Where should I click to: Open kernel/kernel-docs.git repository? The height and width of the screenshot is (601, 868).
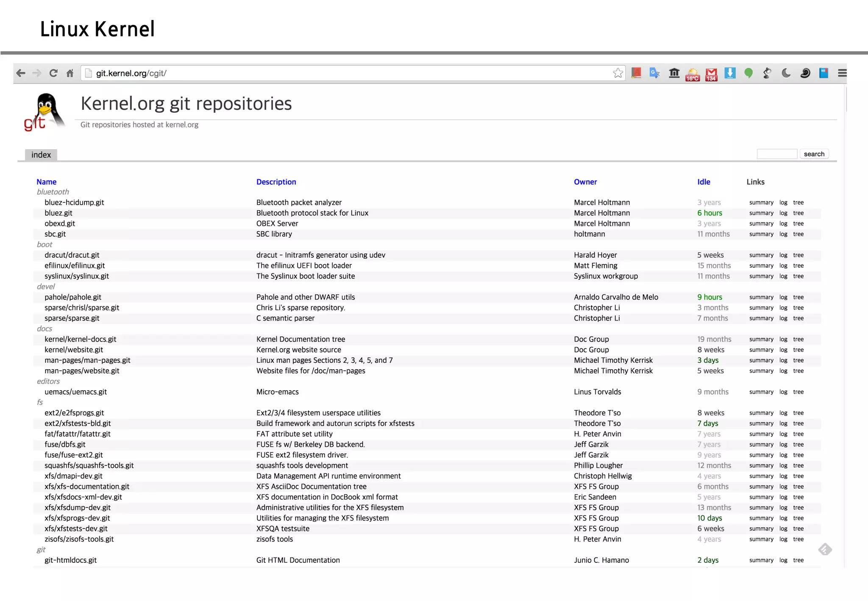pos(81,339)
